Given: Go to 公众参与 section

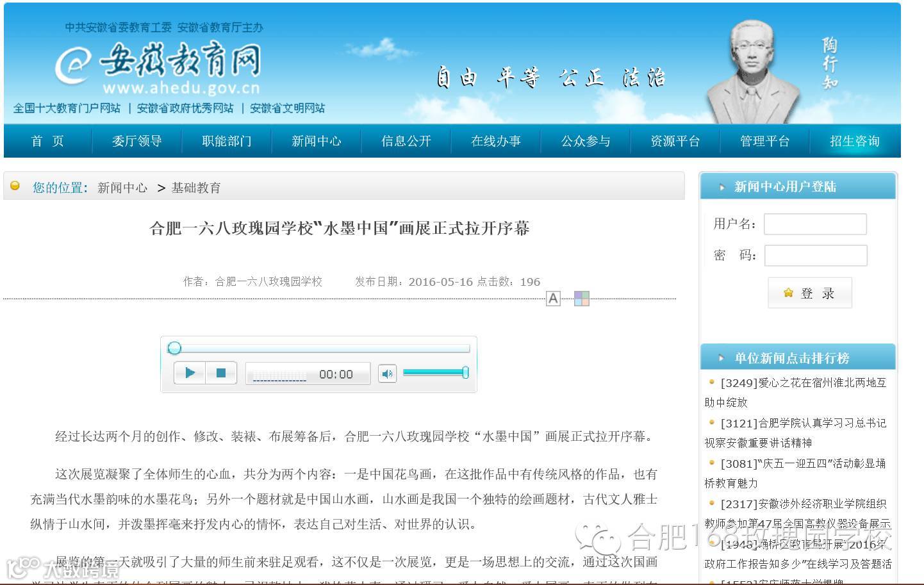Looking at the screenshot, I should 586,141.
